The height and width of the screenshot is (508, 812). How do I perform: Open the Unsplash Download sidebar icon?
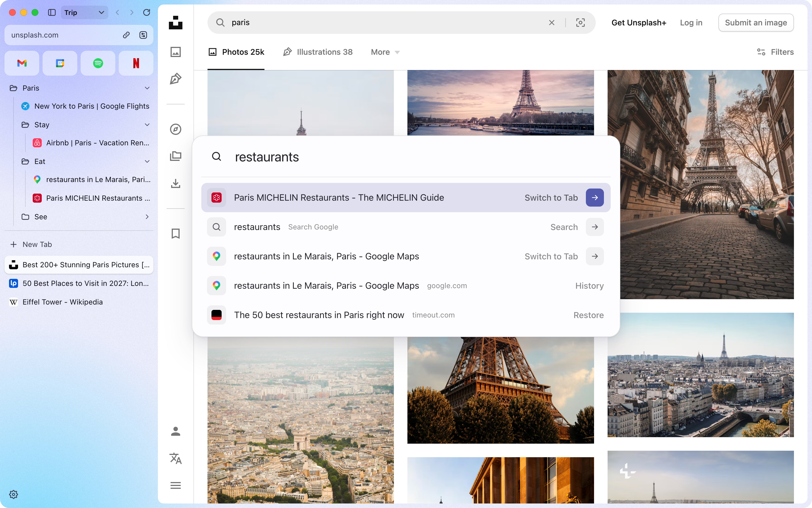tap(175, 183)
